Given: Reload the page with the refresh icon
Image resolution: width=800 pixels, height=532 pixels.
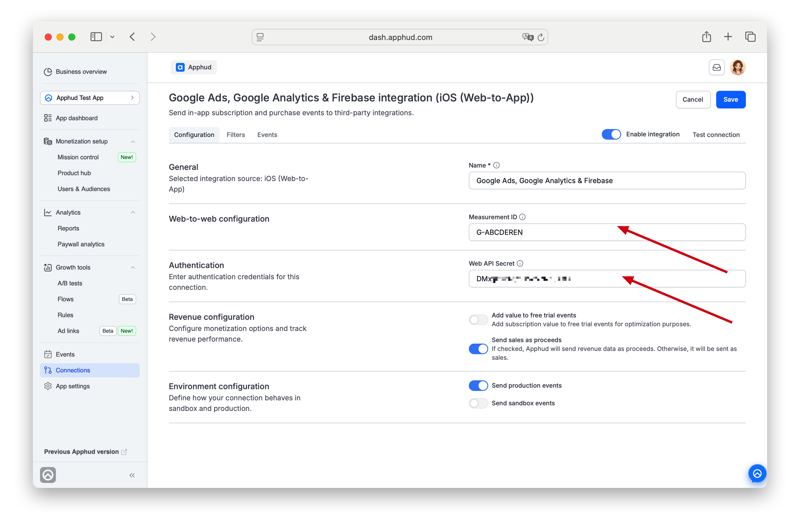Looking at the screenshot, I should point(541,37).
